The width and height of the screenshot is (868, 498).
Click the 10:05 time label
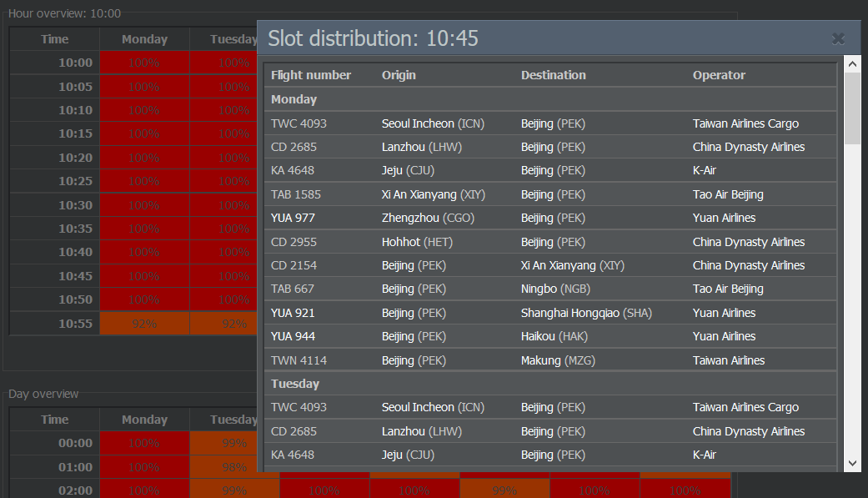(75, 87)
